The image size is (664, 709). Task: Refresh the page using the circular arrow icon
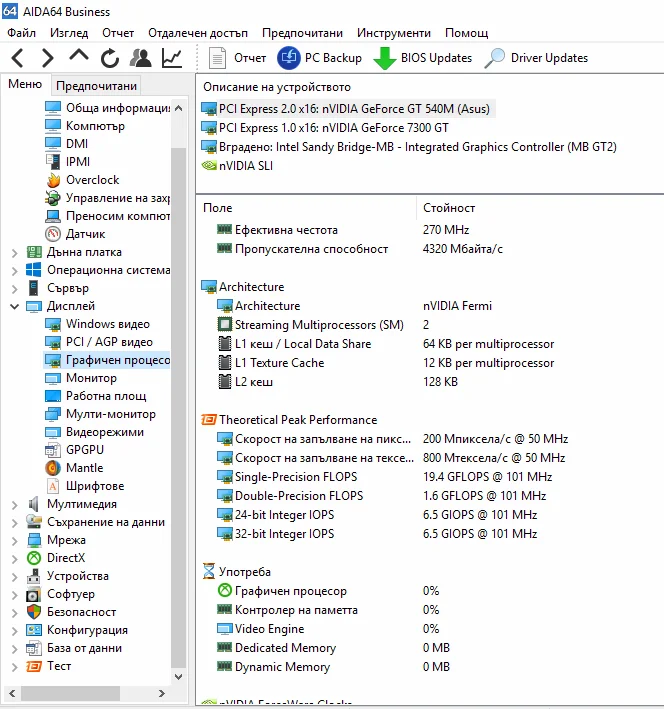110,58
